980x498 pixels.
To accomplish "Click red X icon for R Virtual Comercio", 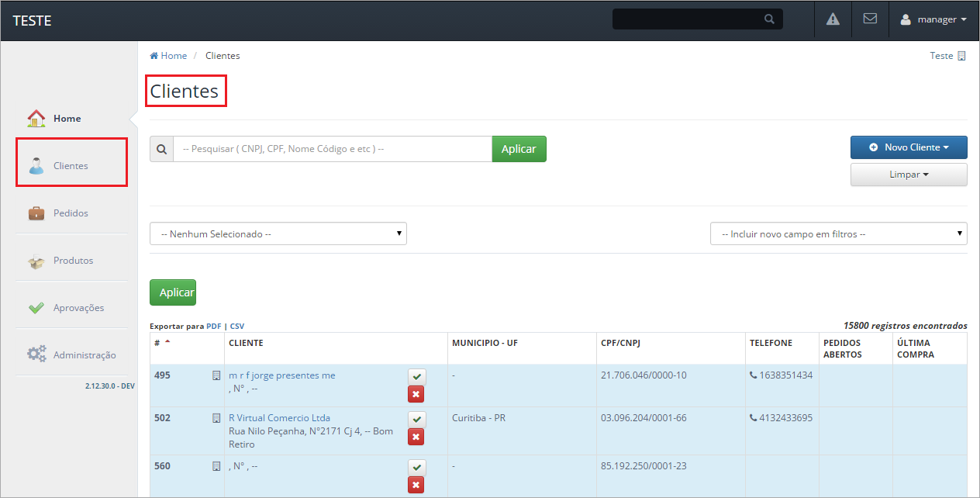I will click(x=417, y=437).
